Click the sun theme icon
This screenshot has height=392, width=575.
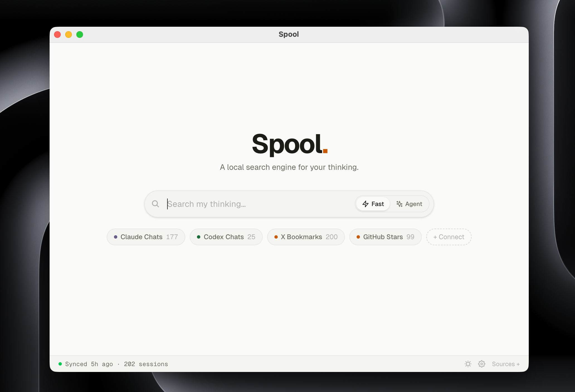tap(468, 364)
